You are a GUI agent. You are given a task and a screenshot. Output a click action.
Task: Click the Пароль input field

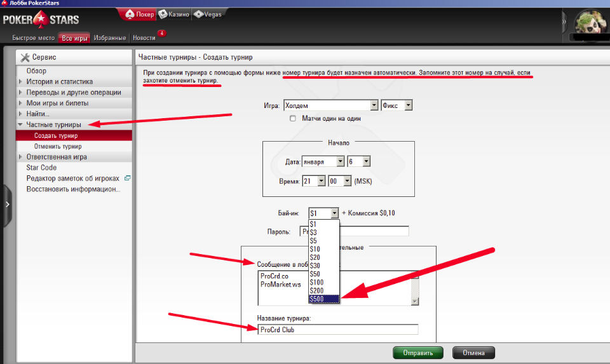click(x=354, y=231)
